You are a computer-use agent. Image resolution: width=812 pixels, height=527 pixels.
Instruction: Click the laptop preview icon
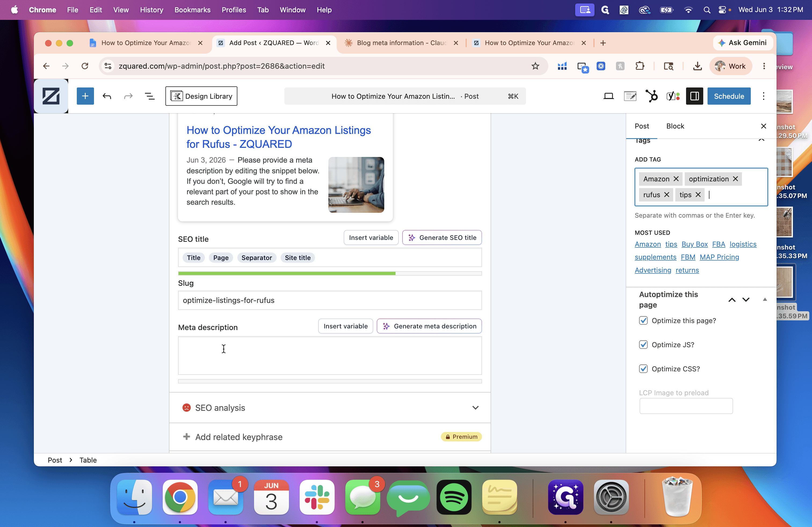click(608, 96)
